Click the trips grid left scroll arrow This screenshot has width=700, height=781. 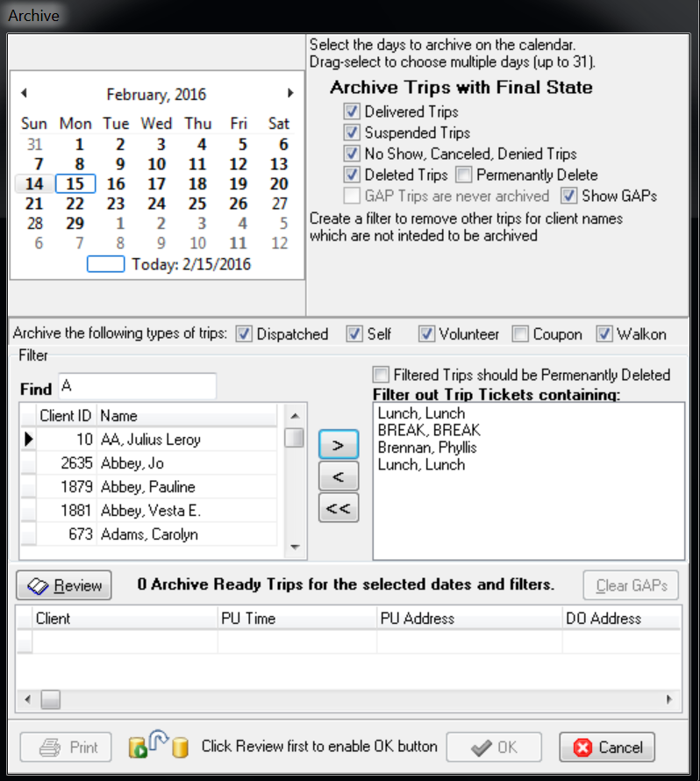27,699
